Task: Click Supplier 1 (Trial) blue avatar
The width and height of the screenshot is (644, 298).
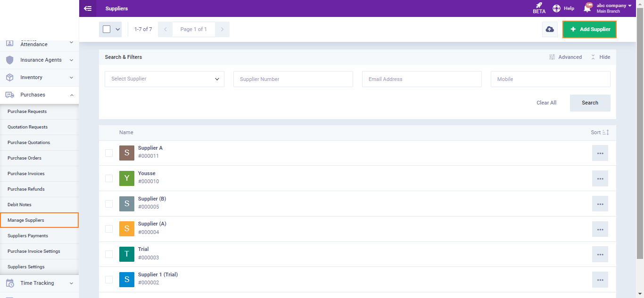Action: (127, 280)
